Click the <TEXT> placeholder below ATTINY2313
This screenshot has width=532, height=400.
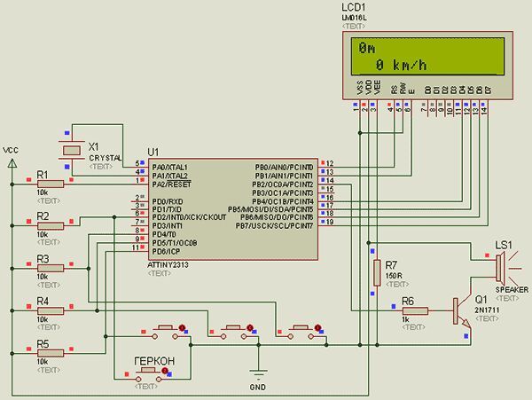click(x=159, y=273)
